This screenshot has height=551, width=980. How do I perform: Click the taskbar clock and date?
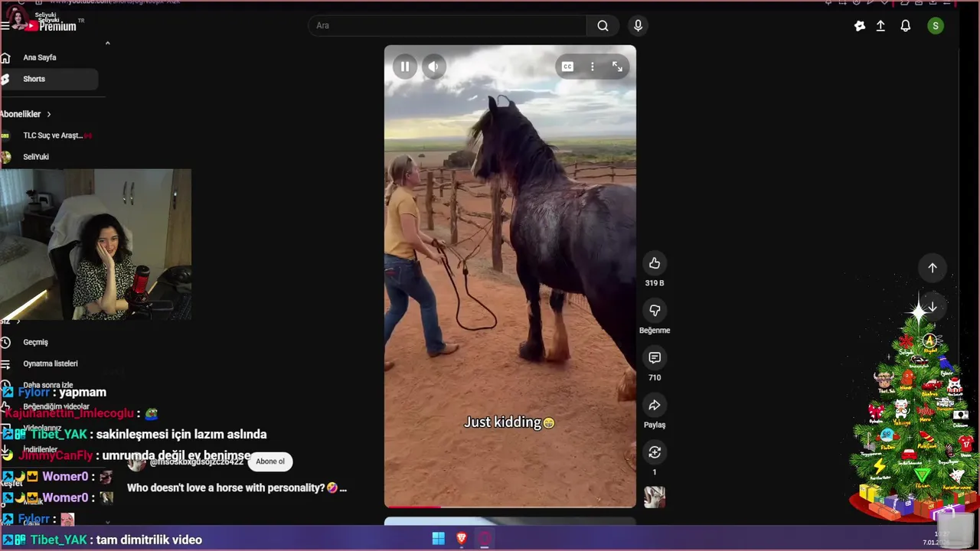tap(936, 539)
